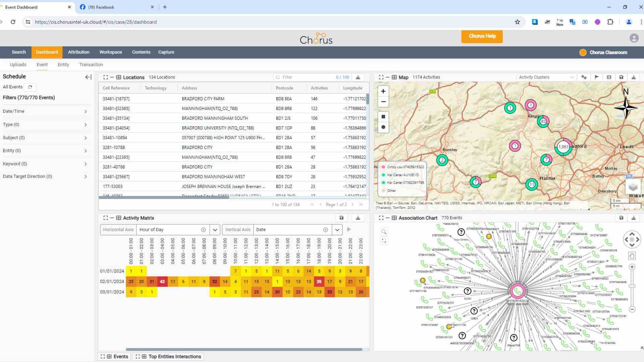Open the map layers control

[633, 187]
